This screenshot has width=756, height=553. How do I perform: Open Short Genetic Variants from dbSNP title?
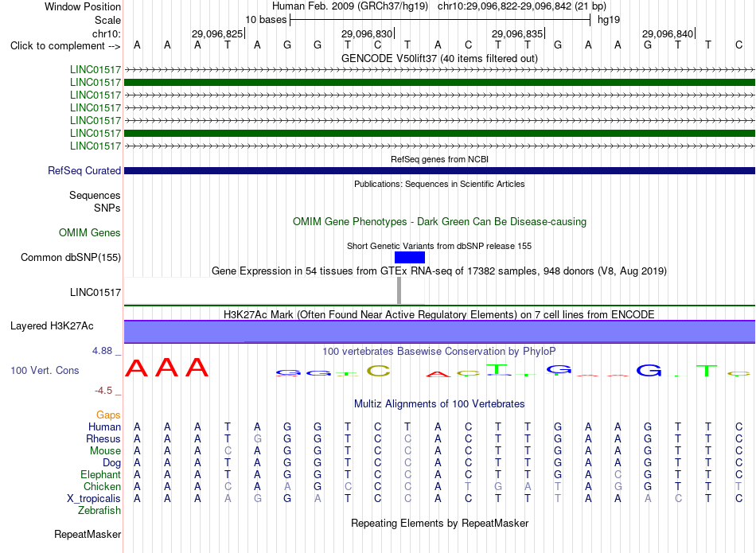[439, 246]
